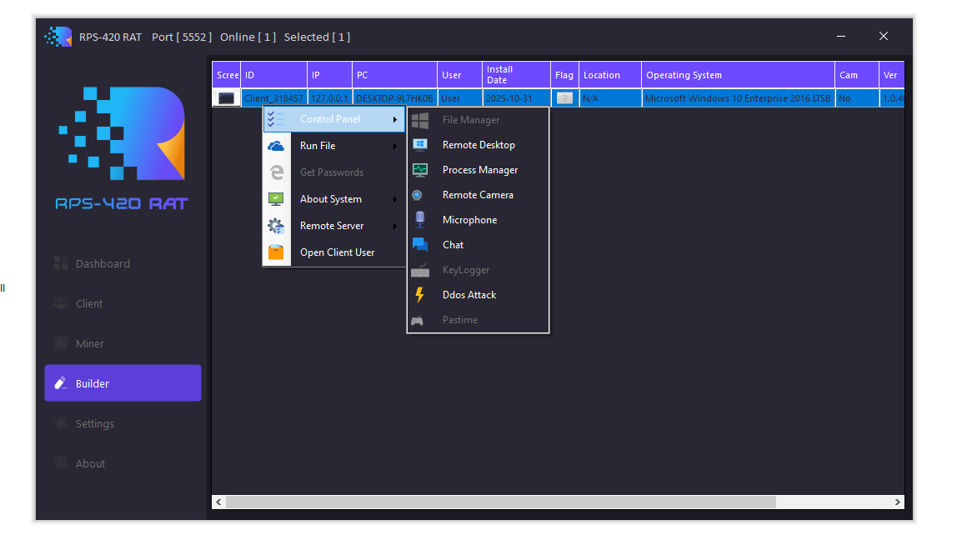Toggle the flag question-mark indicator in client row

coord(564,97)
